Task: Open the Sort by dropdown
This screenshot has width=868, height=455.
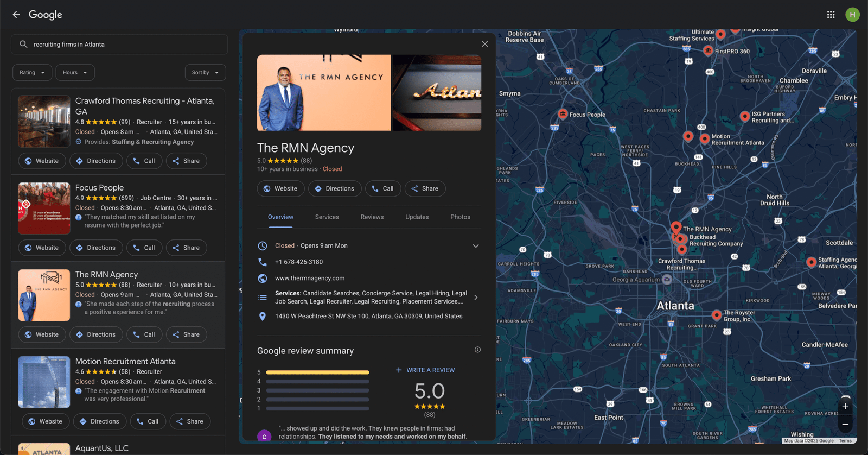Action: tap(205, 73)
